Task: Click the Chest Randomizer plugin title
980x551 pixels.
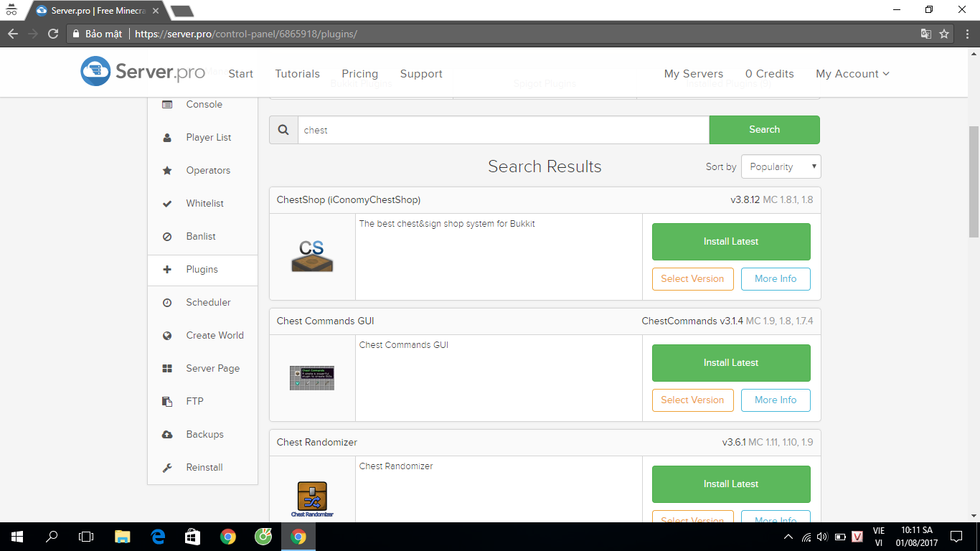Action: click(x=317, y=443)
